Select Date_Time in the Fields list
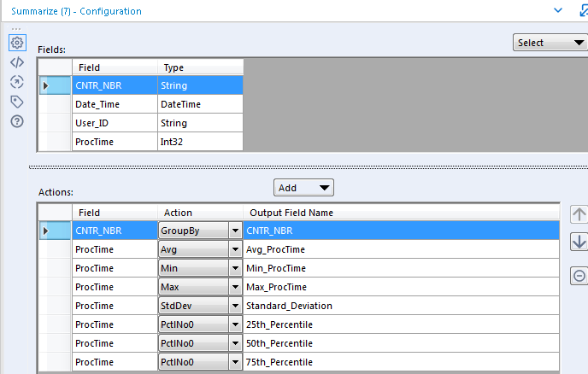588x374 pixels. 115,104
